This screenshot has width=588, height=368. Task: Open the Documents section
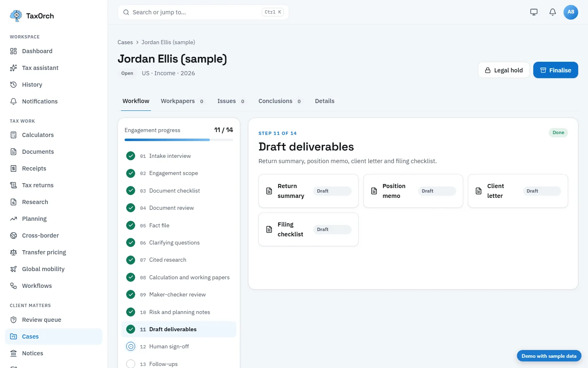pyautogui.click(x=53, y=152)
